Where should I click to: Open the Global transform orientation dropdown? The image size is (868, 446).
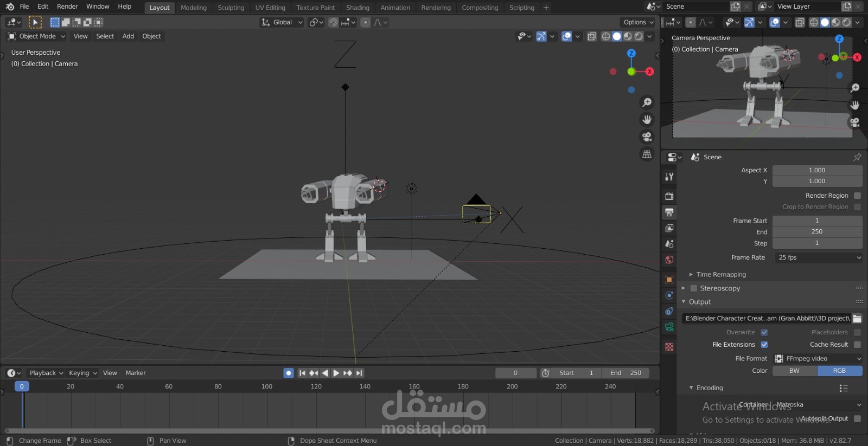coord(282,22)
